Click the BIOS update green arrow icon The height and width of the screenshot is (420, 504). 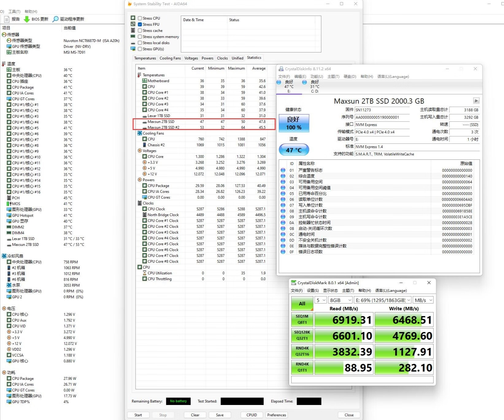coord(27,19)
